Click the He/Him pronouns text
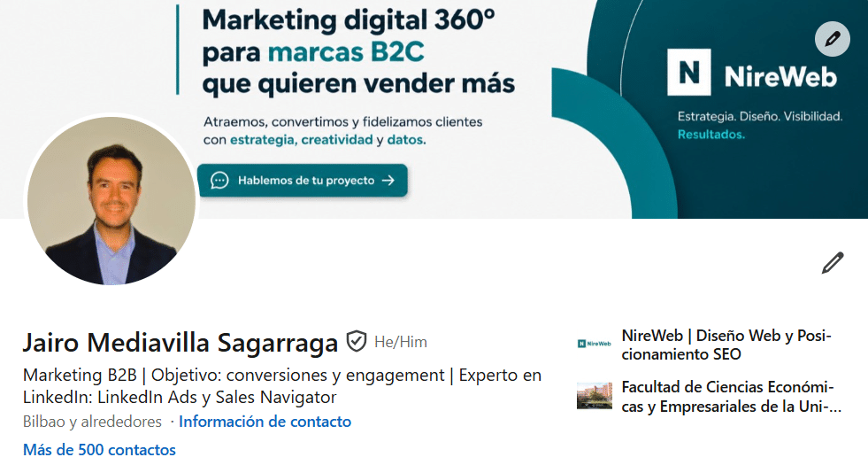This screenshot has height=465, width=868. point(401,342)
